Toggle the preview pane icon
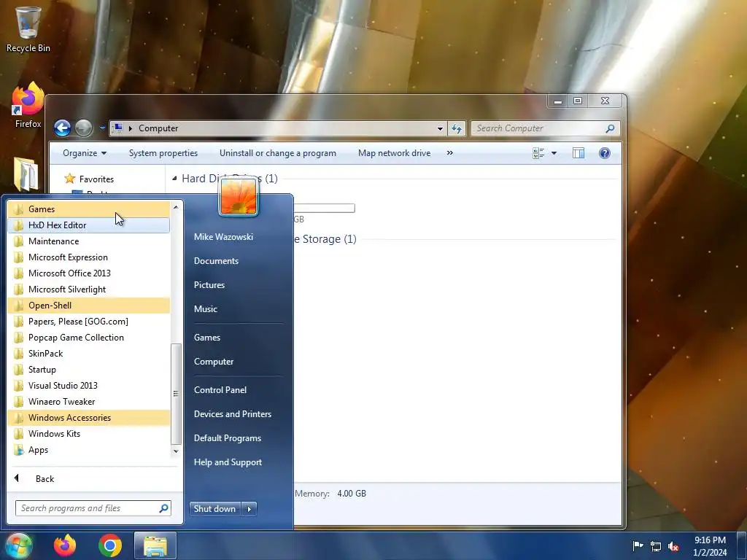 [578, 153]
